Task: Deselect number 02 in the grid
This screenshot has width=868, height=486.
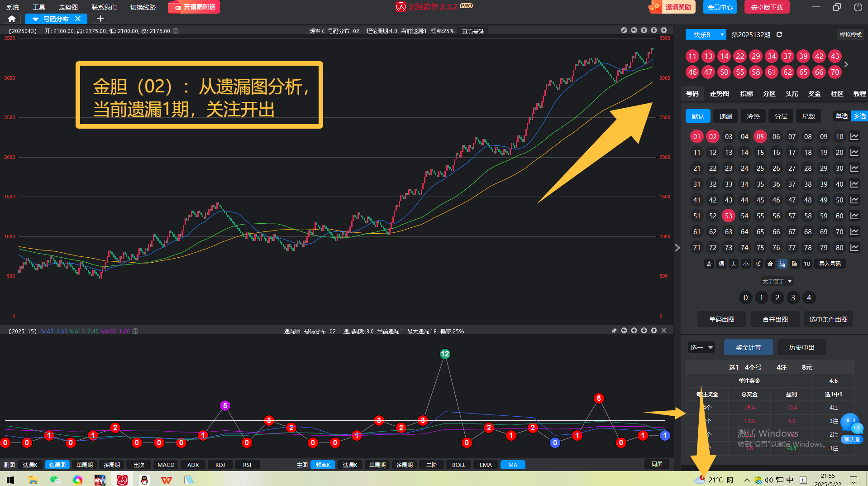Action: pos(713,136)
